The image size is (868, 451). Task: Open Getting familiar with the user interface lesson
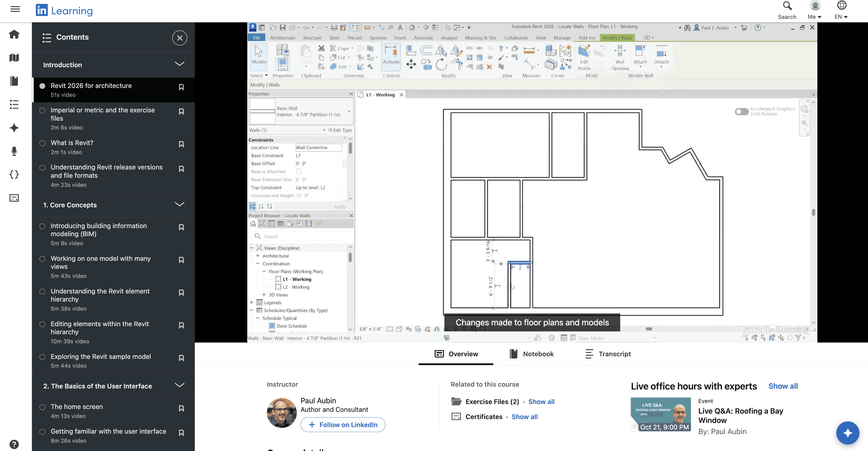pyautogui.click(x=113, y=435)
